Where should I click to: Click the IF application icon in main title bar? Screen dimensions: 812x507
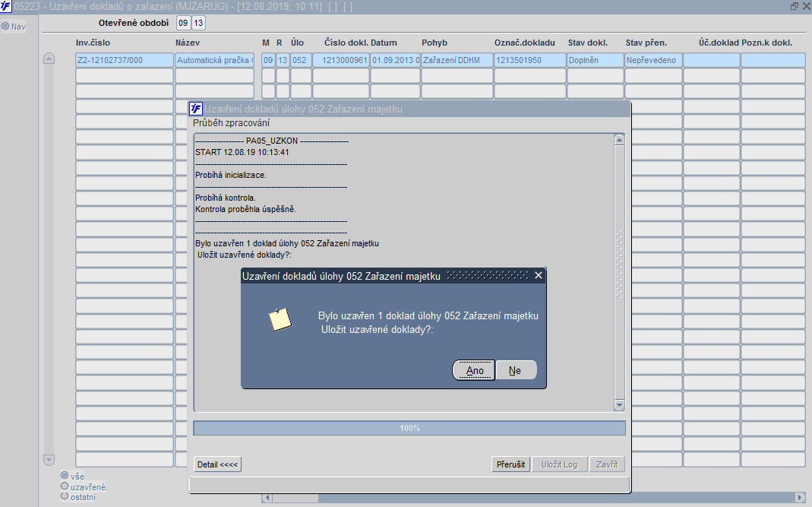5,6
